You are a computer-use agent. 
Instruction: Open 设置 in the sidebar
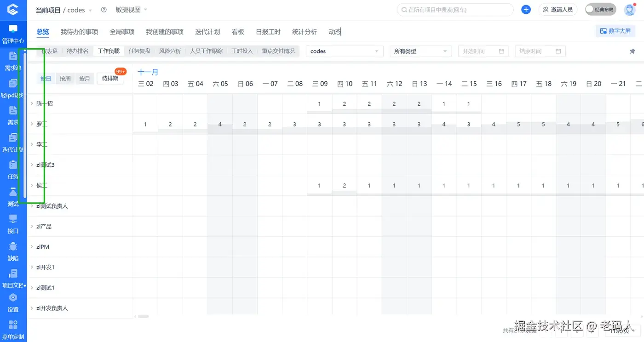tap(13, 302)
